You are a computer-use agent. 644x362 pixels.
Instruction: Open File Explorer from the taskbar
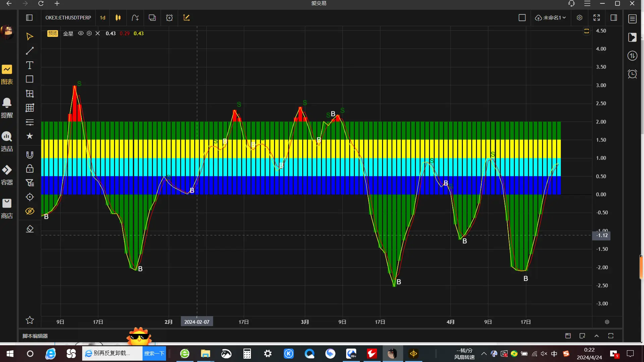coord(205,354)
